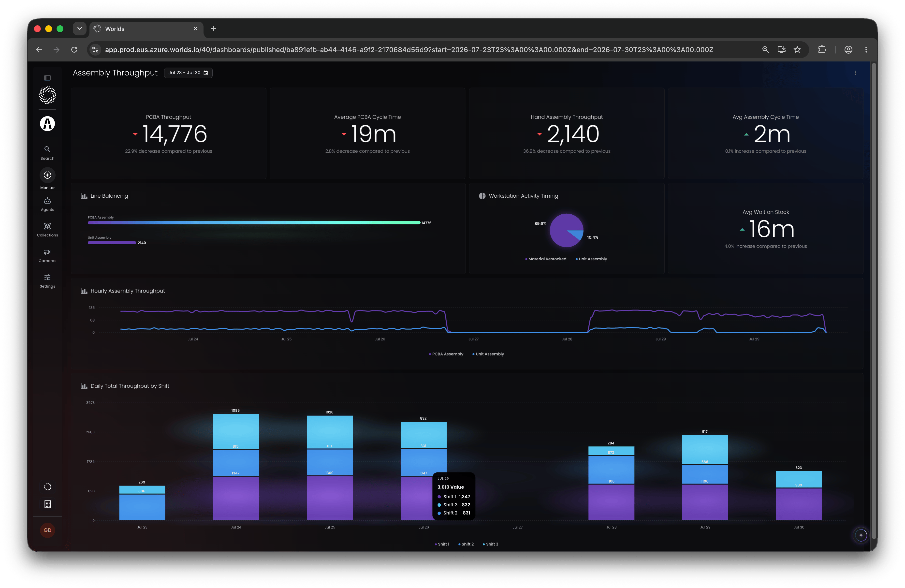Screen dimensions: 905x588
Task: Open Cameras in the sidebar
Action: click(47, 256)
